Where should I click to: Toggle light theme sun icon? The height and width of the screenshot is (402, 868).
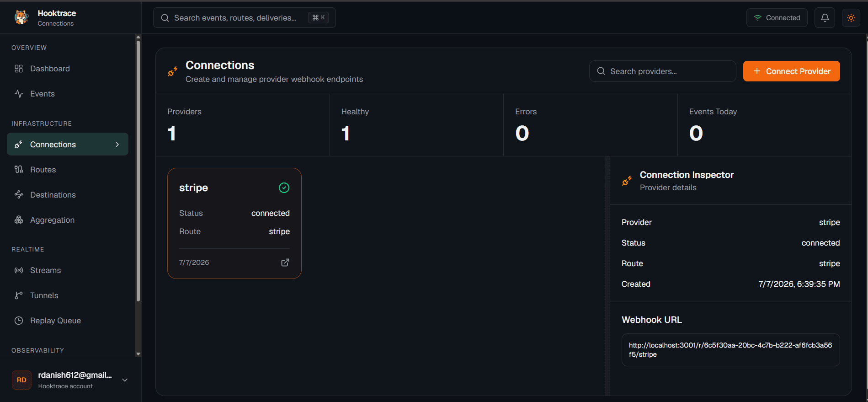[x=851, y=18]
